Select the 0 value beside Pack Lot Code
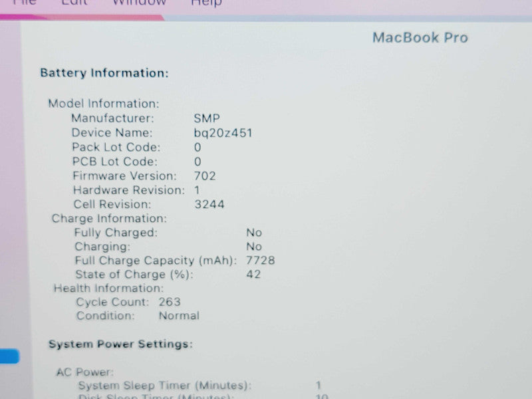532x399 pixels. [198, 148]
